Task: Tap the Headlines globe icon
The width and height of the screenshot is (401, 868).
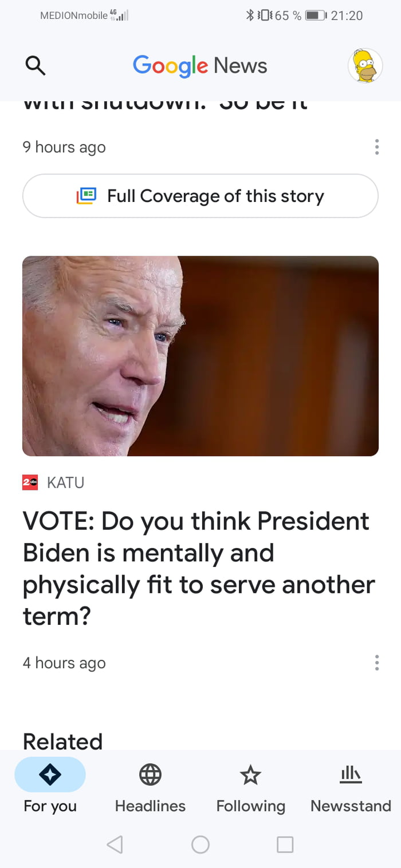Action: pos(150,775)
